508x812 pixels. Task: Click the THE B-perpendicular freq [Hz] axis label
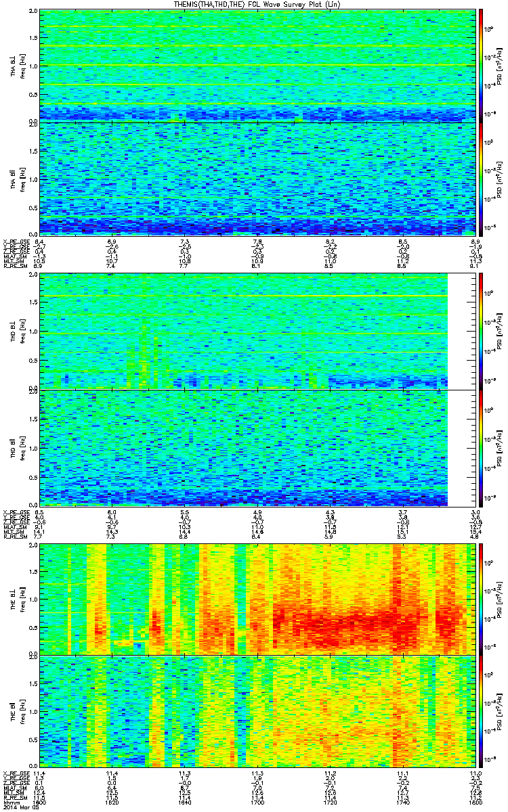pos(22,599)
